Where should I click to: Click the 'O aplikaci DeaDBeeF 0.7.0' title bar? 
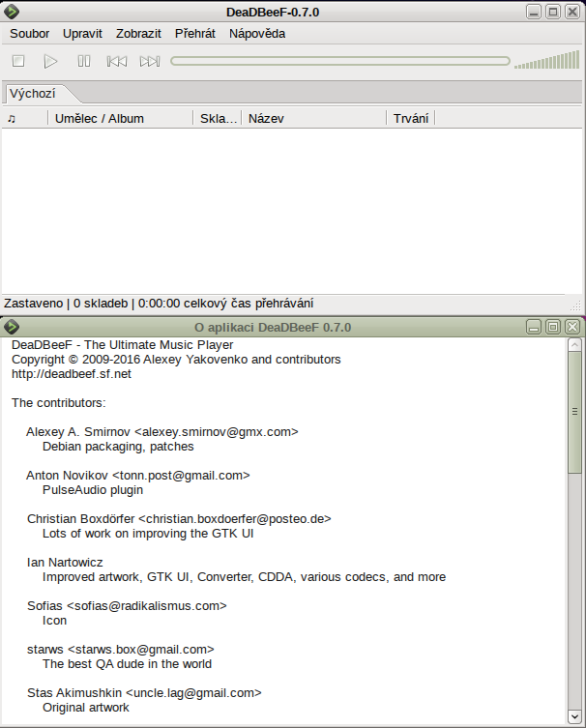click(273, 328)
